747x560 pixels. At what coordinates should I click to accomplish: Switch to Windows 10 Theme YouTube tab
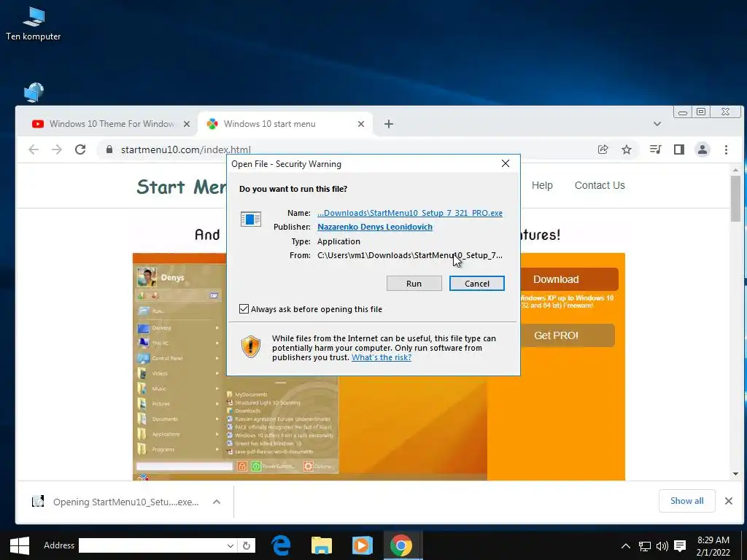point(111,124)
